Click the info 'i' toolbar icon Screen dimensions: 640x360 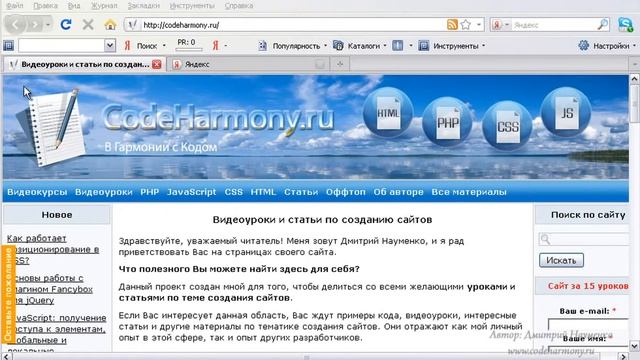(x=398, y=46)
